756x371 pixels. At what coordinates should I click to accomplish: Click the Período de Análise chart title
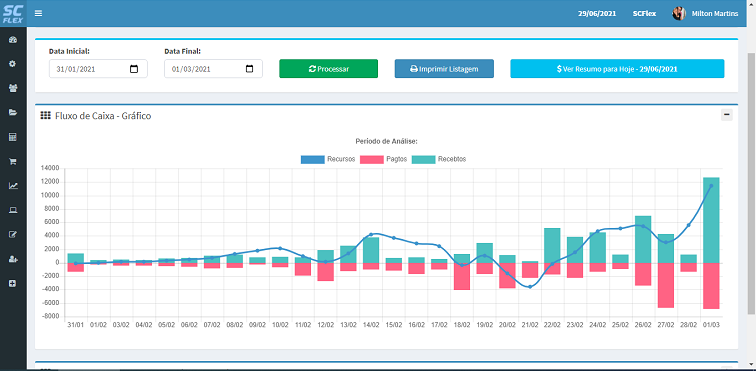(386, 142)
